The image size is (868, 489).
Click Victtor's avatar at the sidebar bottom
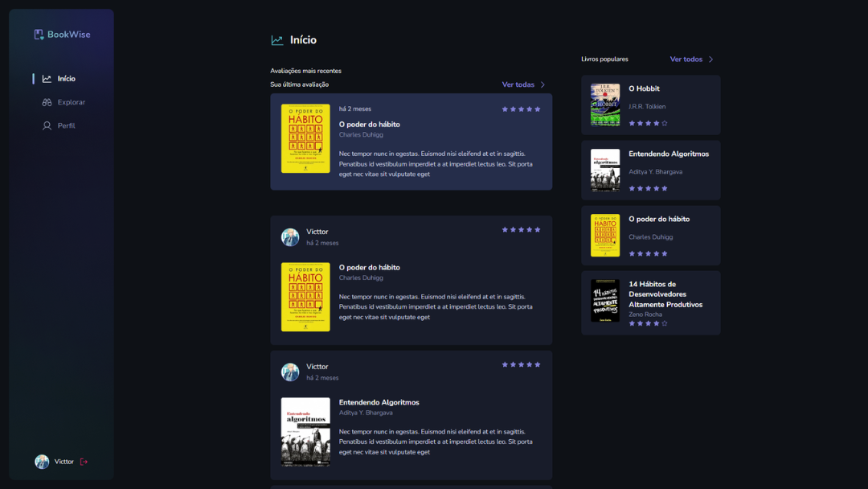tap(42, 462)
